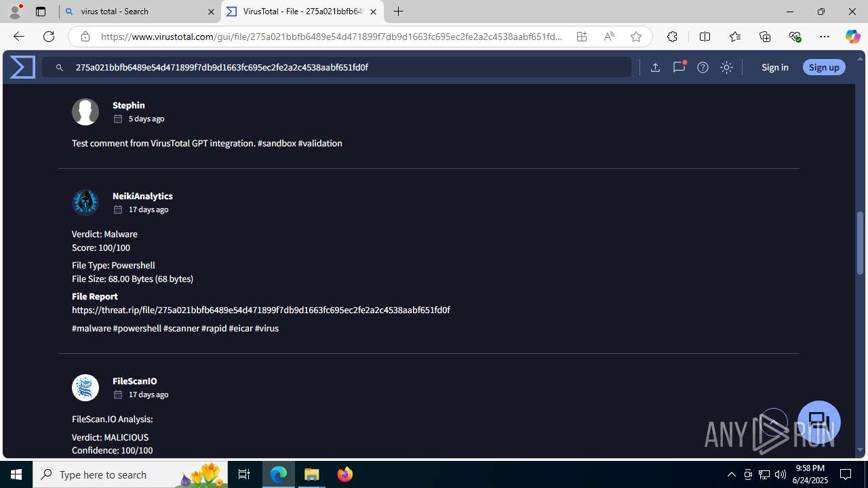Open the Stephin user profile name
Image resolution: width=868 pixels, height=488 pixels.
click(129, 105)
